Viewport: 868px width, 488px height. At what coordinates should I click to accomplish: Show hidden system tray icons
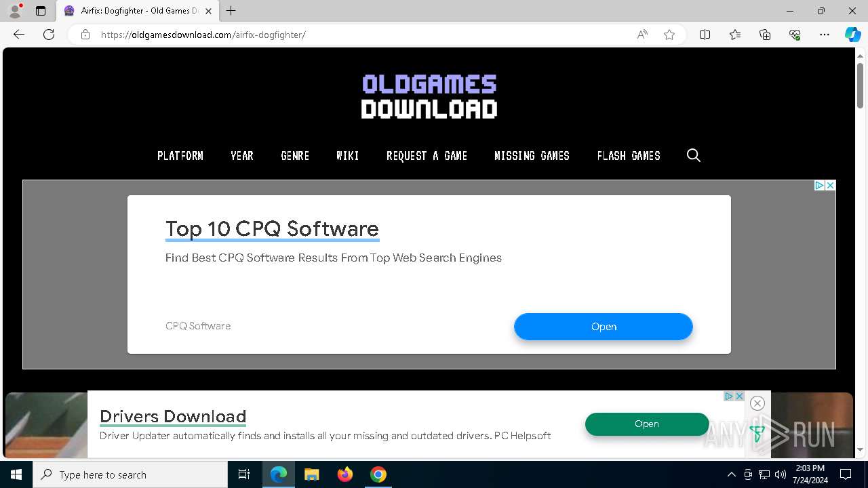coord(731,474)
